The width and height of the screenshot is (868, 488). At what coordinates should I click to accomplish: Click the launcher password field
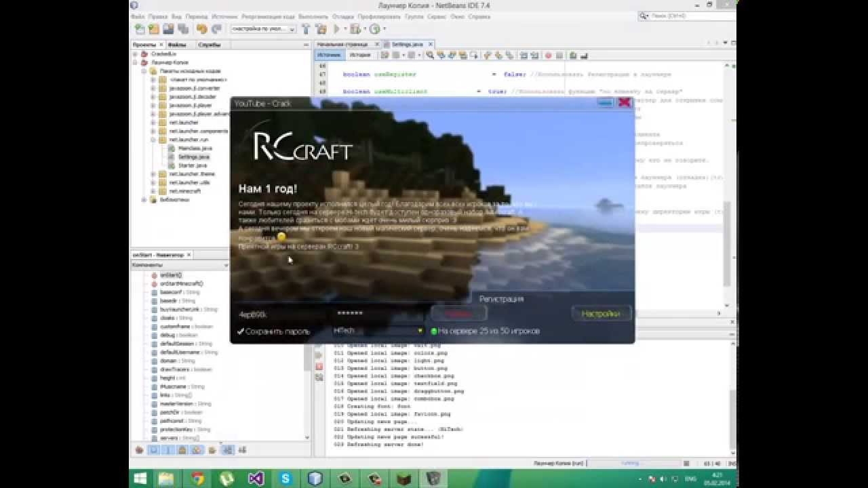378,314
